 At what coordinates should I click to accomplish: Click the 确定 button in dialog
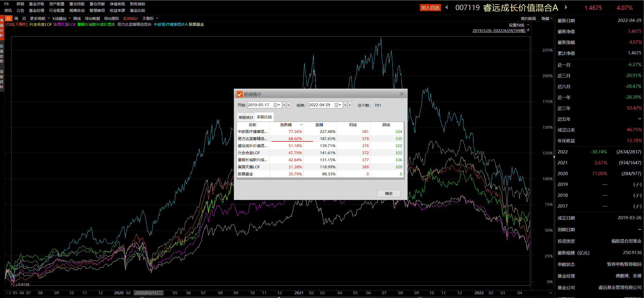pyautogui.click(x=389, y=193)
